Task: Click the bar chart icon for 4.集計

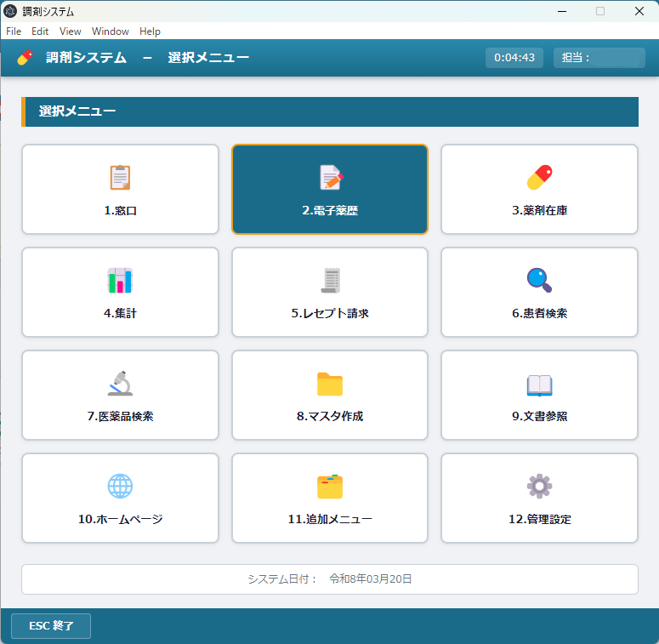Action: coord(120,281)
